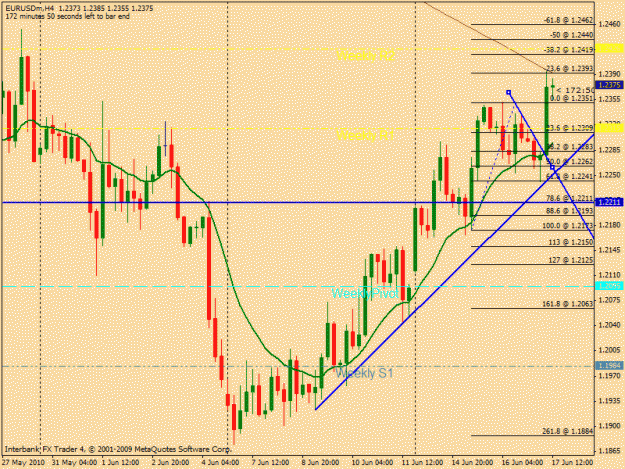Click the '11 Jun 12:00' time axis label
Screen dimensions: 625x469
pos(422,463)
